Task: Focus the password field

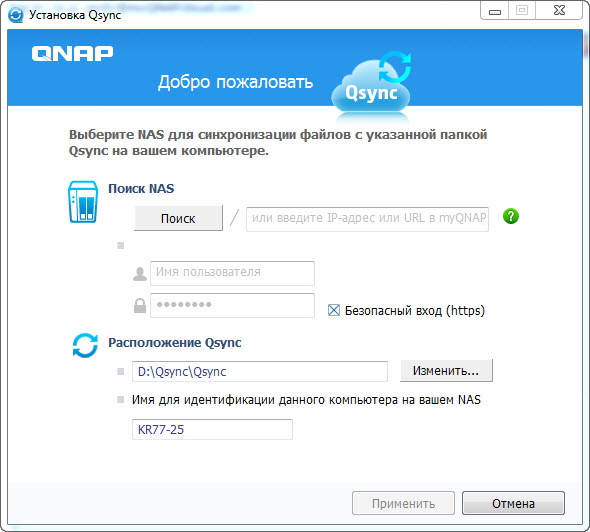Action: [232, 305]
